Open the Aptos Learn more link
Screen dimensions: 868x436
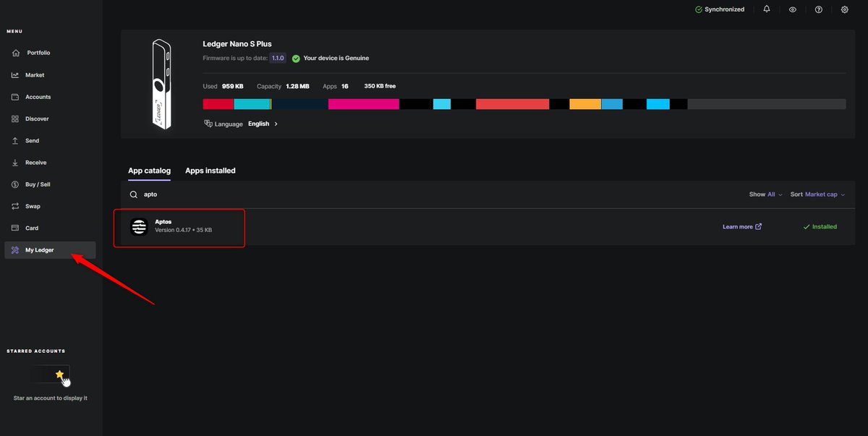742,227
